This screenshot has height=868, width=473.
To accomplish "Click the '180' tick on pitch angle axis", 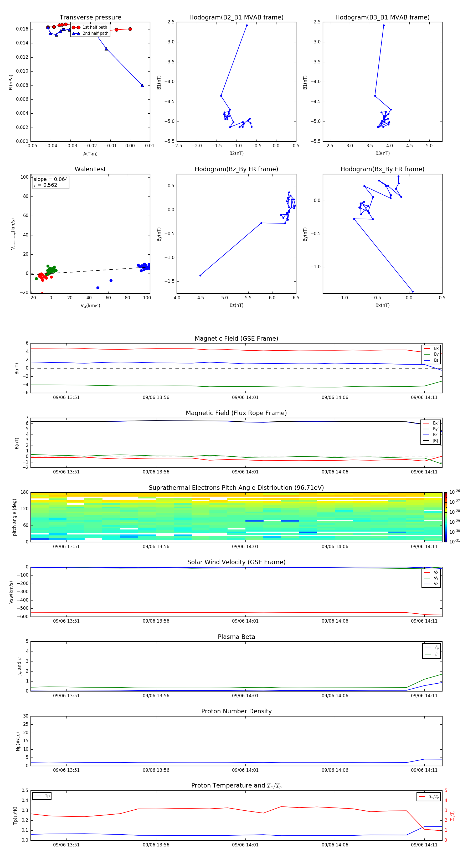I will coord(25,492).
